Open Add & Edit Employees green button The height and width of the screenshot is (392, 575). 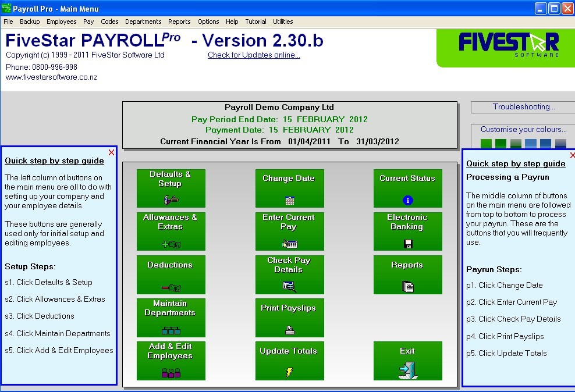(x=171, y=361)
